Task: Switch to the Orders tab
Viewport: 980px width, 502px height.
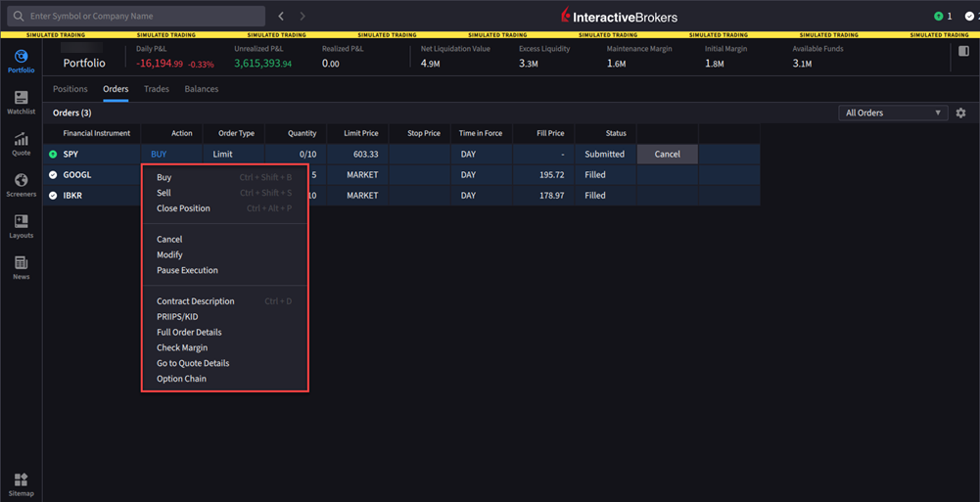Action: (116, 89)
